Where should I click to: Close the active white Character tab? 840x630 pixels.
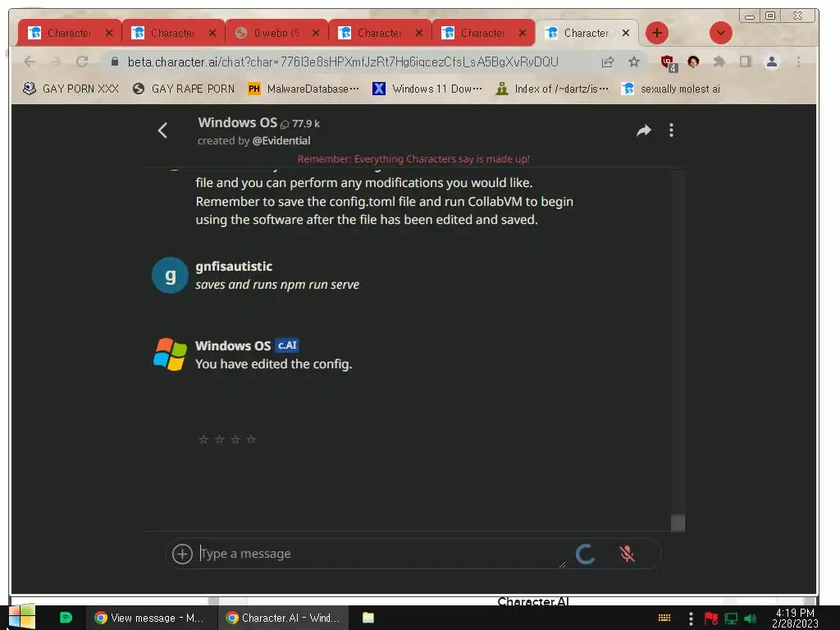point(626,33)
